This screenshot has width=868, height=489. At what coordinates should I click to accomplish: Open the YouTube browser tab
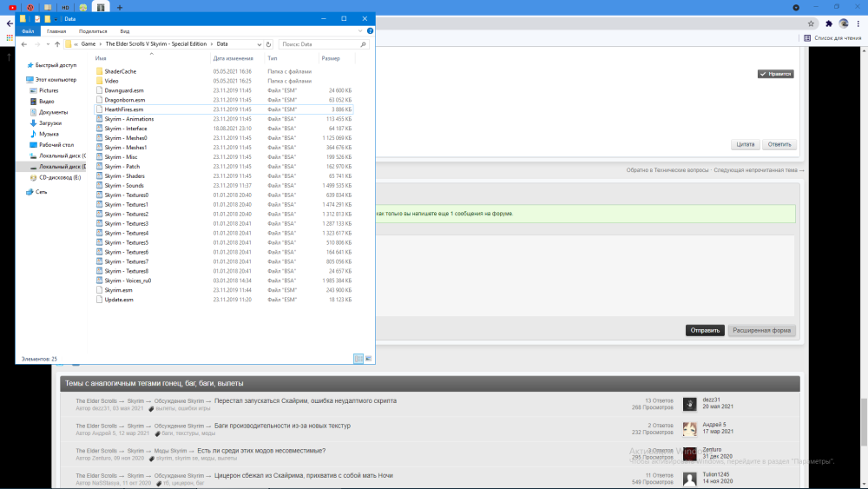point(13,7)
